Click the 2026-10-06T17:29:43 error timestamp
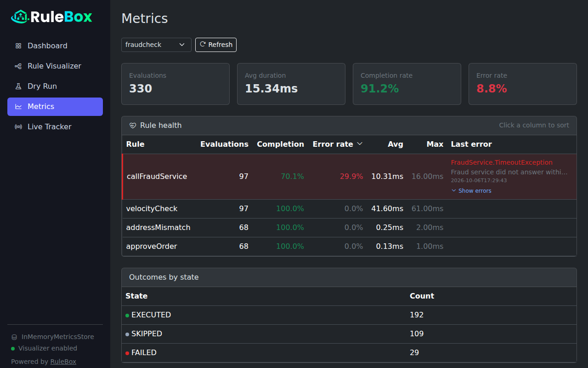Image resolution: width=588 pixels, height=368 pixels. tap(479, 180)
